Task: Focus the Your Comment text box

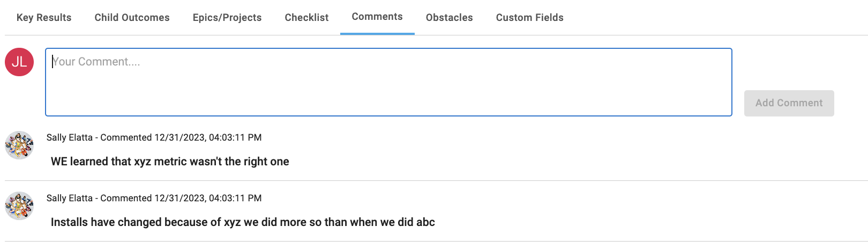Action: pyautogui.click(x=388, y=82)
